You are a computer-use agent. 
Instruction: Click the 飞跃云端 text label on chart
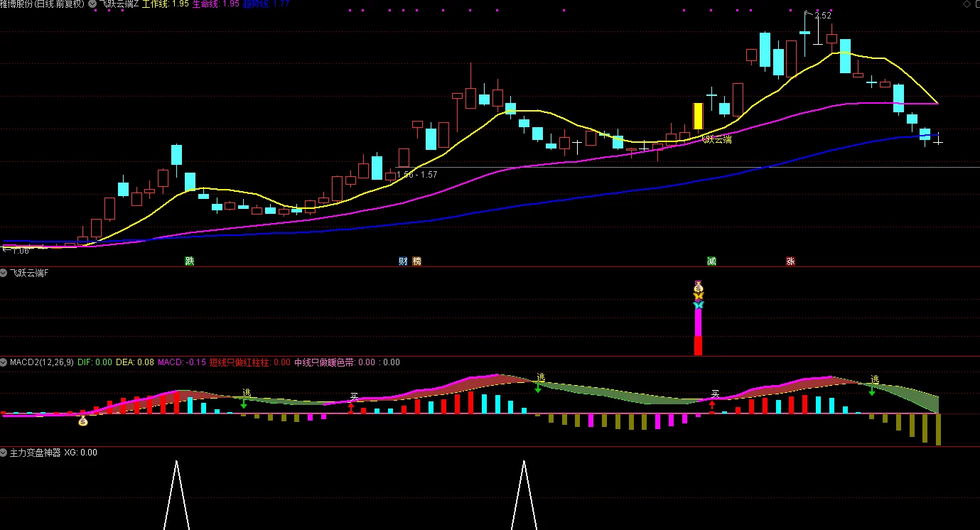(x=716, y=140)
